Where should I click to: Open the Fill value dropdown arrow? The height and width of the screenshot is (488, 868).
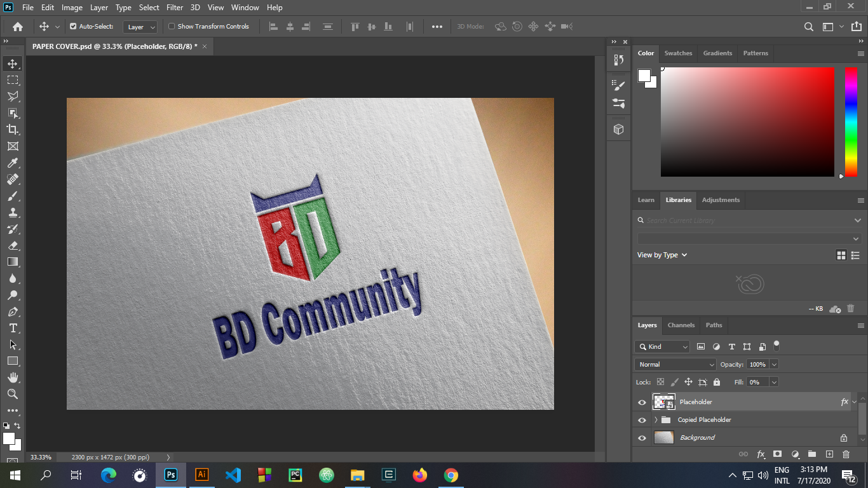point(774,383)
